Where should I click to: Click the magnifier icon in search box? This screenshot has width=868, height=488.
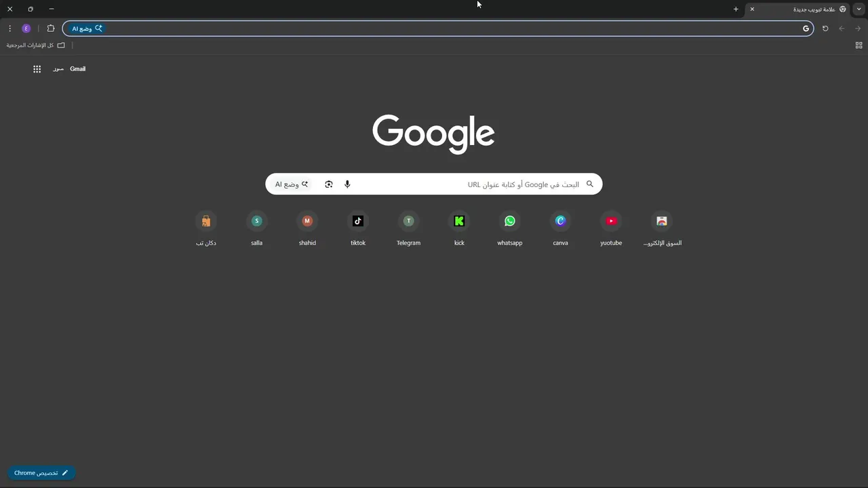[590, 184]
